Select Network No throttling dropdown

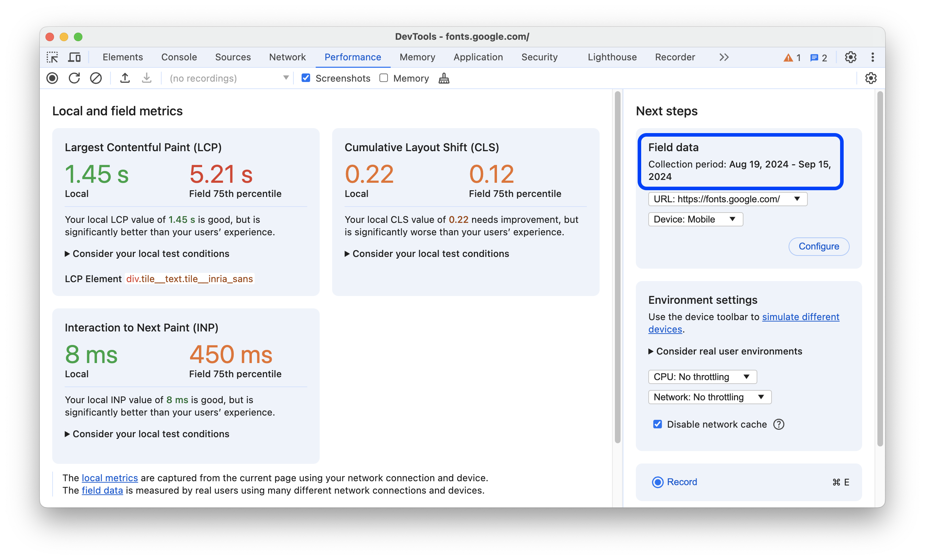tap(708, 397)
